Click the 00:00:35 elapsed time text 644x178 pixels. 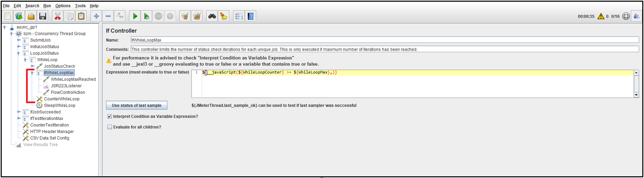586,16
